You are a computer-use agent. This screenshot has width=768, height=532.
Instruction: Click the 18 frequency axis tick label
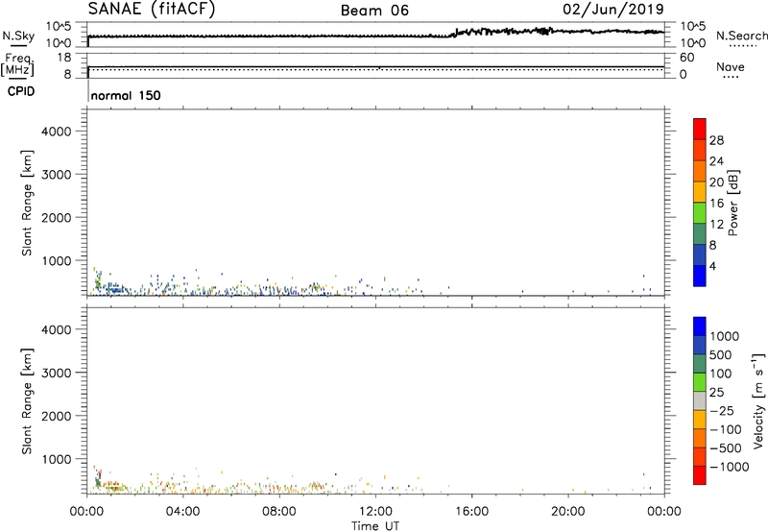coord(64,58)
